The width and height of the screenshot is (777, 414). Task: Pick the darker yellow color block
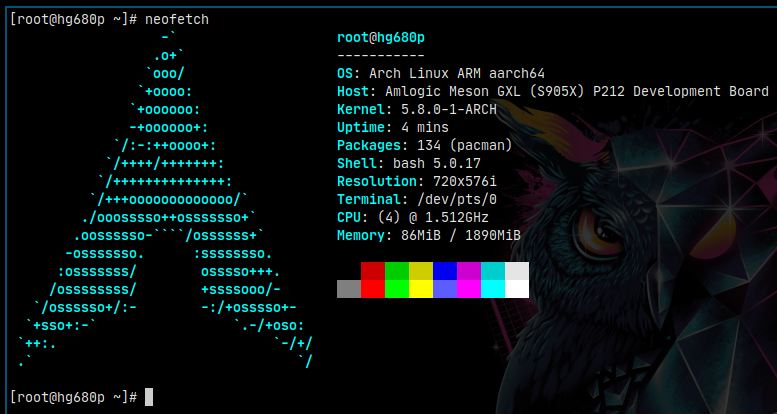(421, 271)
